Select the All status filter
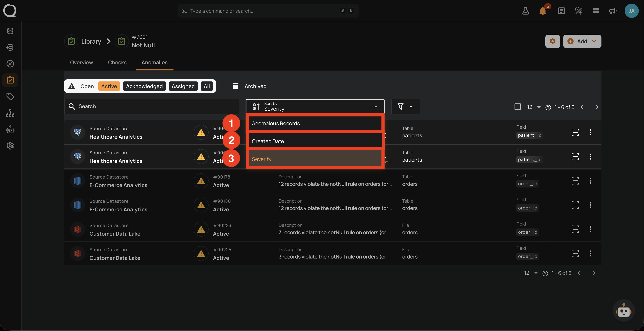644x331 pixels. tap(207, 86)
